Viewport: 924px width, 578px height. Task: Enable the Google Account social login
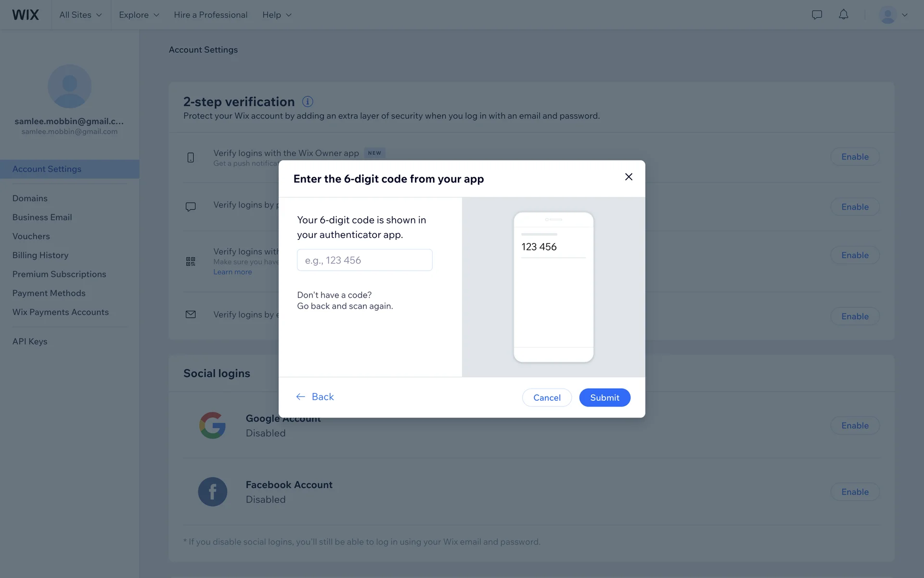point(855,425)
